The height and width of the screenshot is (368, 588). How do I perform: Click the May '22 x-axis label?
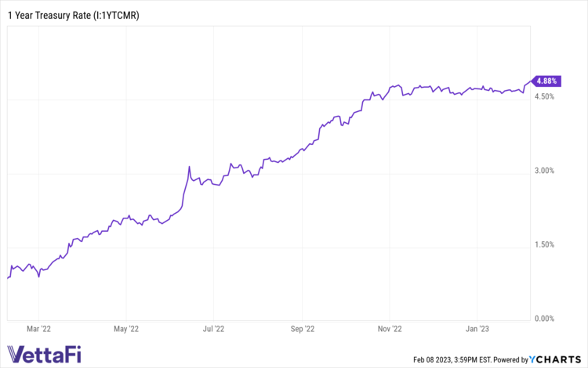(125, 330)
